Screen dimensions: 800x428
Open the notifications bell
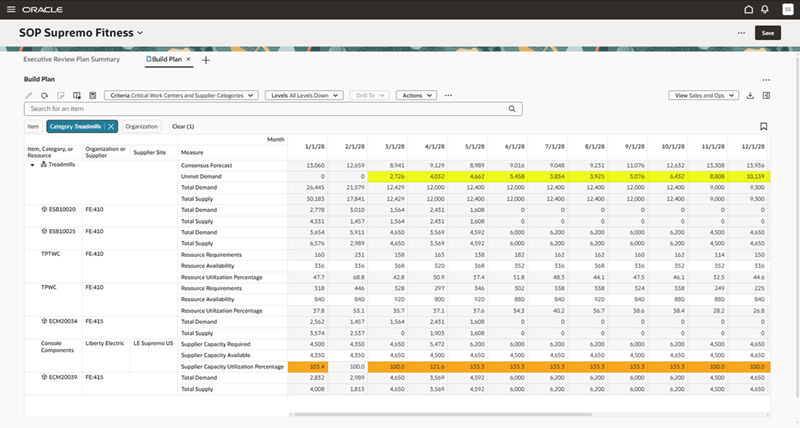764,9
